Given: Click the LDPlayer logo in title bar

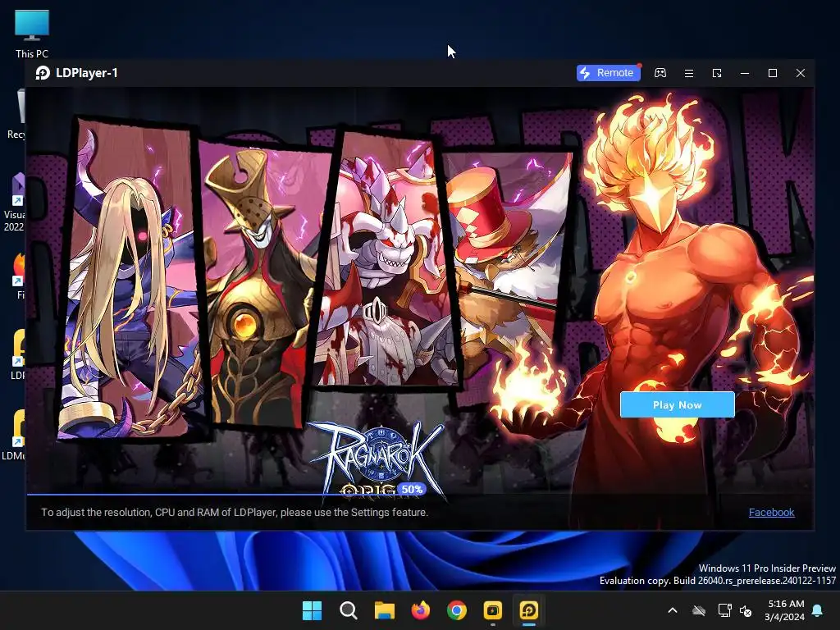Looking at the screenshot, I should 43,73.
